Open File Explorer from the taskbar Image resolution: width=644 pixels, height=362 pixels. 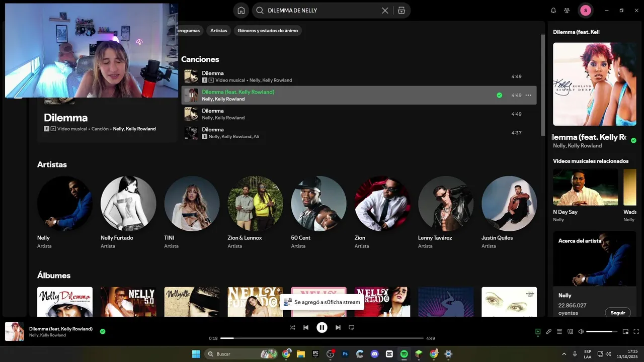pos(301,354)
